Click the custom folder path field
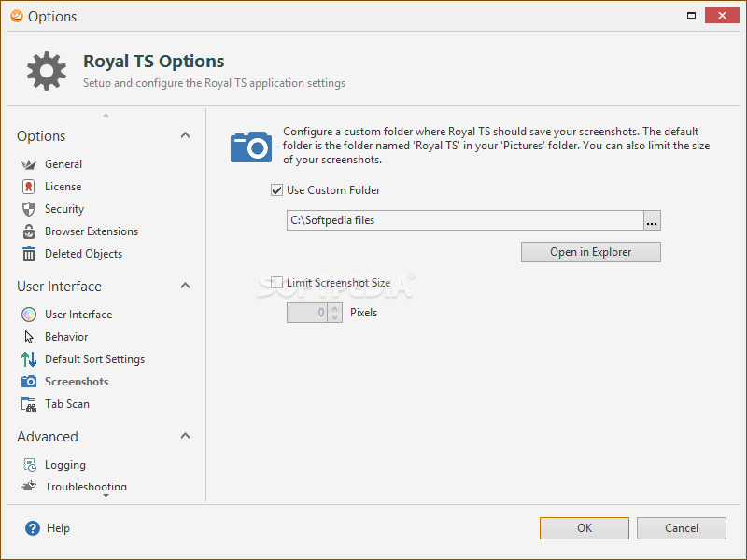This screenshot has height=560, width=747. (x=465, y=220)
